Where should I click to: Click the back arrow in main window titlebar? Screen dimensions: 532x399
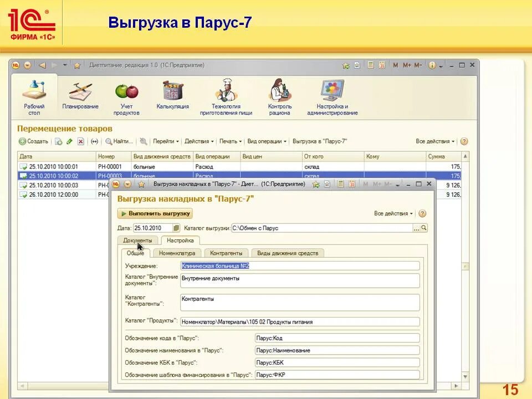42,65
